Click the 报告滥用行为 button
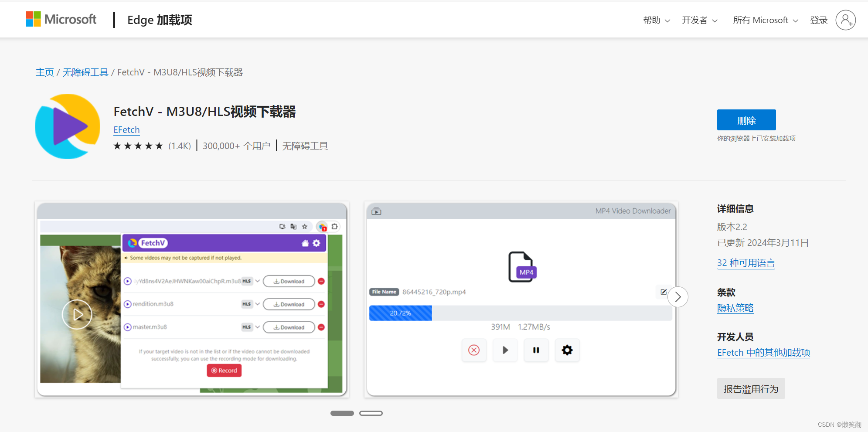Image resolution: width=868 pixels, height=432 pixels. [751, 388]
